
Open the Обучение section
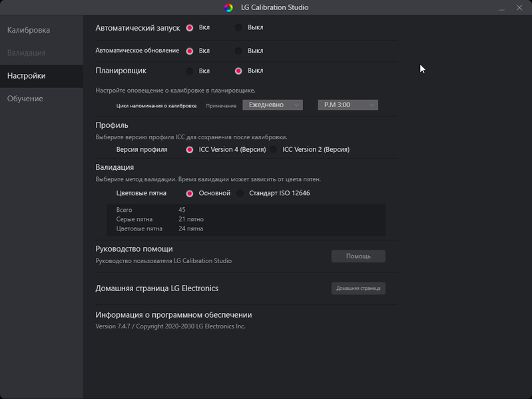click(x=25, y=99)
